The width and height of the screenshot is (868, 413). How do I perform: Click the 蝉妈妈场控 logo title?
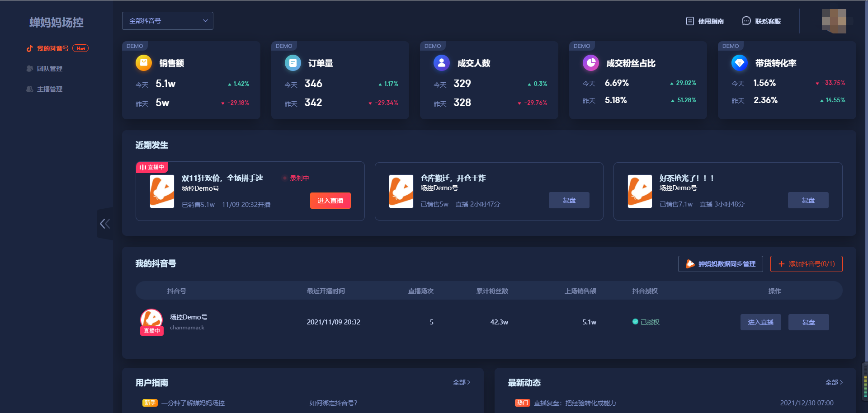tap(57, 23)
